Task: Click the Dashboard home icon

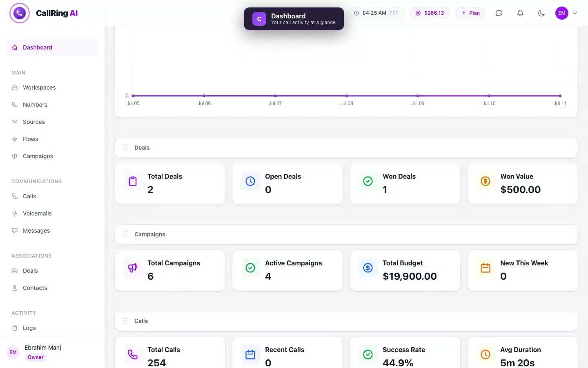Action: [x=15, y=47]
